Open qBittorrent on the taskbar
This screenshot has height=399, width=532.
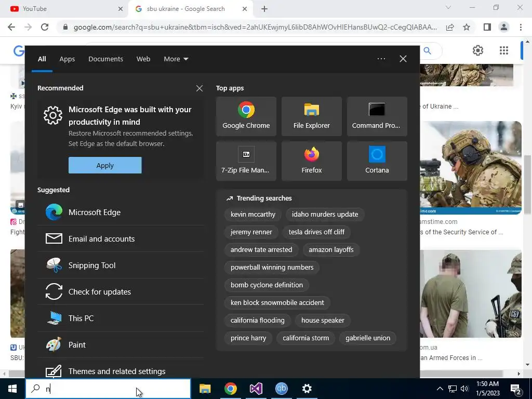[281, 389]
